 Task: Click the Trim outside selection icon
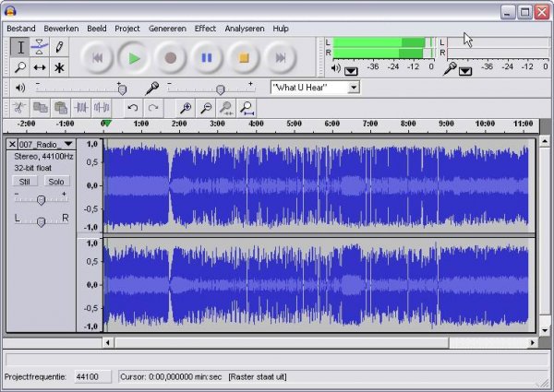(x=81, y=108)
